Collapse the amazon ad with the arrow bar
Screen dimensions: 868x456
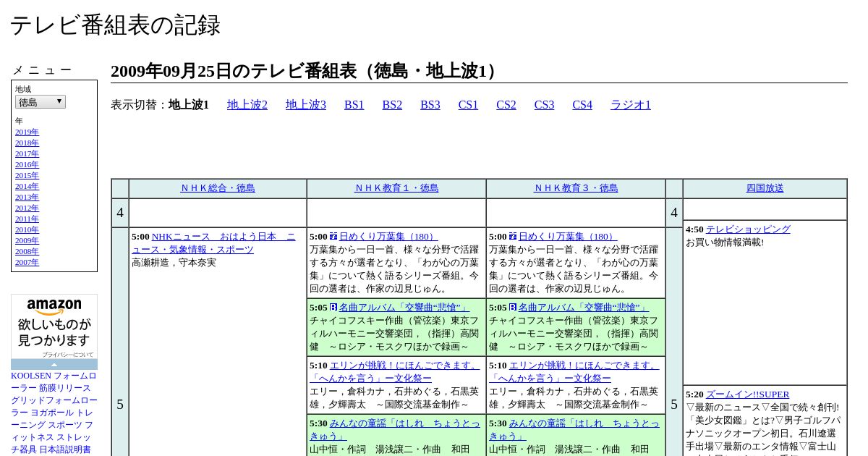[54, 365]
